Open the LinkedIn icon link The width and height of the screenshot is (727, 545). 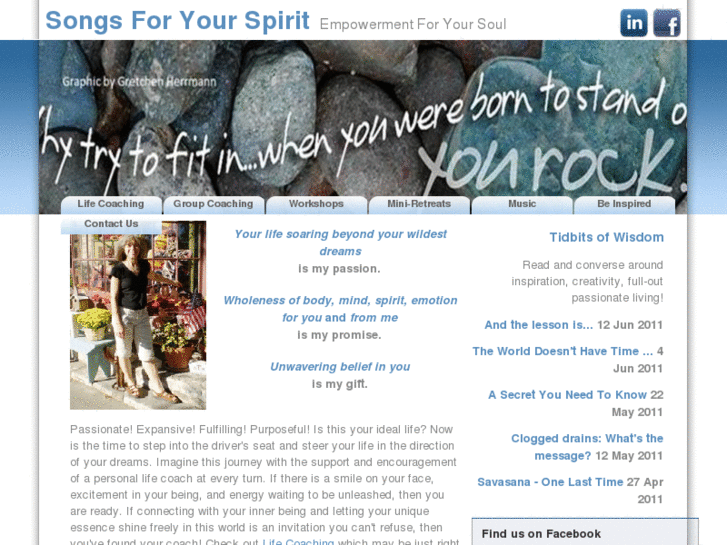[634, 22]
